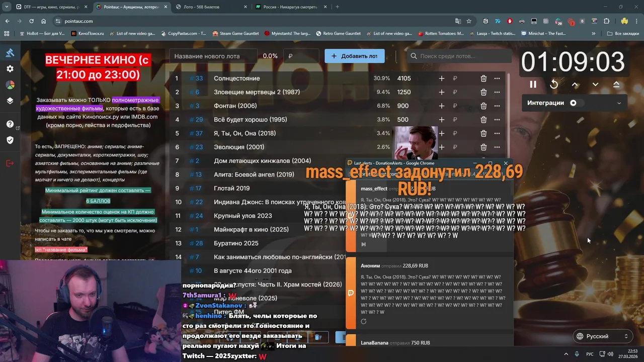Select the lot Дом летающих кинжалов (2004)

point(262,161)
